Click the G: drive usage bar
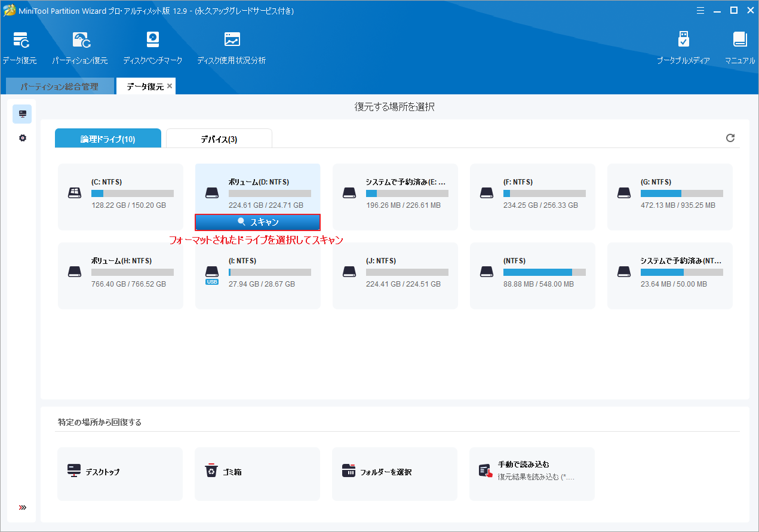 point(682,193)
